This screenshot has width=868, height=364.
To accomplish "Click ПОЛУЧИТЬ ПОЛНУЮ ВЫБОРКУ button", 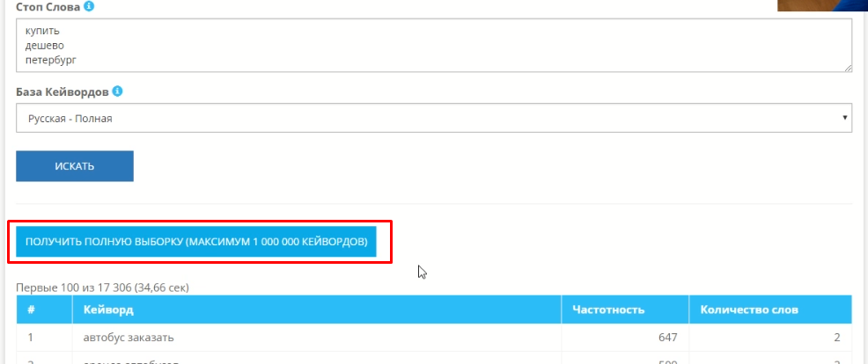I will coord(196,242).
